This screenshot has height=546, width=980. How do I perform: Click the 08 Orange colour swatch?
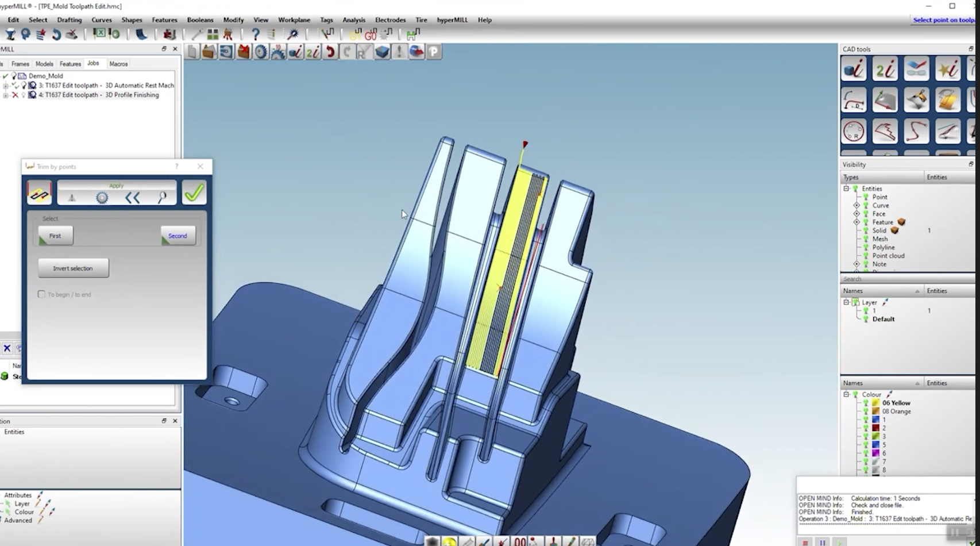click(875, 412)
